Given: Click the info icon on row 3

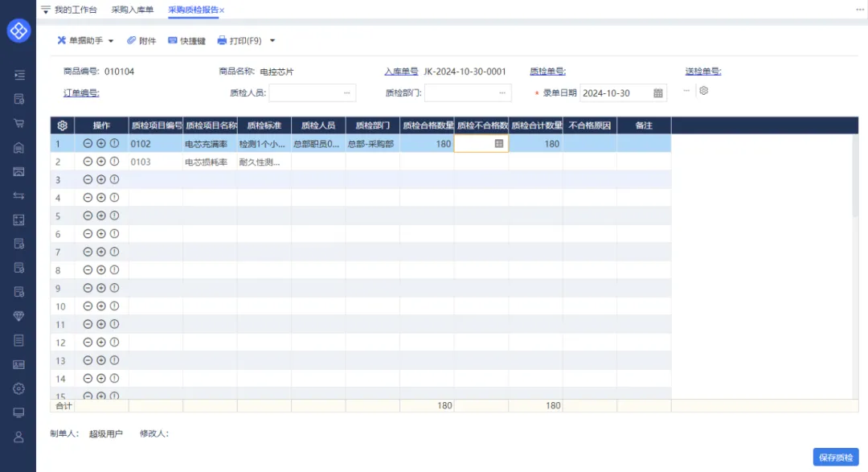Looking at the screenshot, I should (114, 179).
